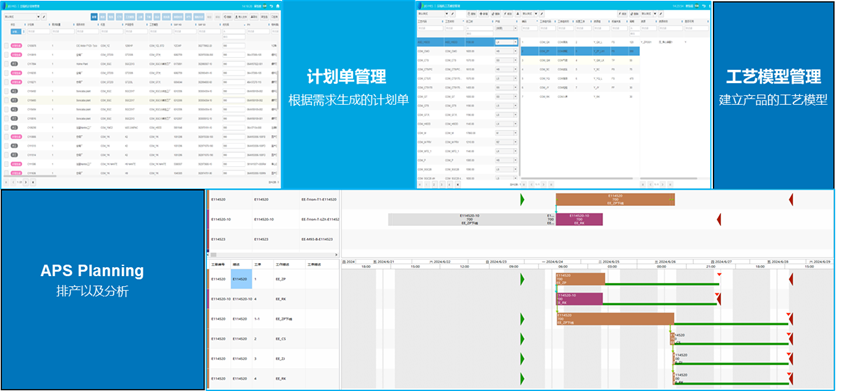Click the 工序描述 column header in lower list
The width and height of the screenshot is (865, 391).
[x=322, y=265]
